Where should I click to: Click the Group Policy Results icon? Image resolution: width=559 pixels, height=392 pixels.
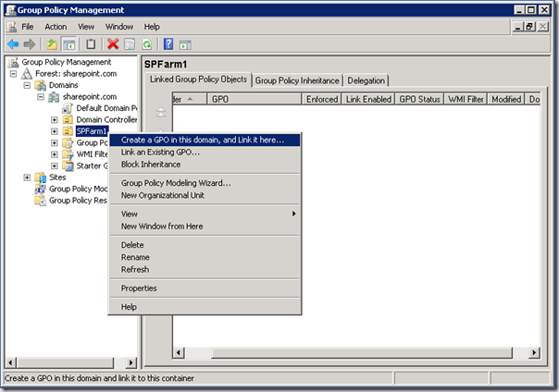[41, 201]
